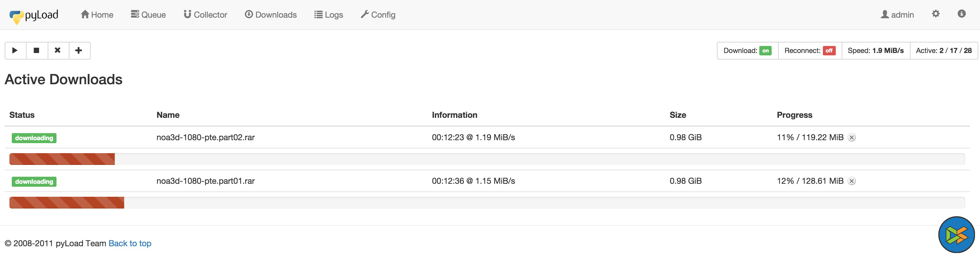
Task: Click the part02.rar progress bar
Action: click(487, 159)
